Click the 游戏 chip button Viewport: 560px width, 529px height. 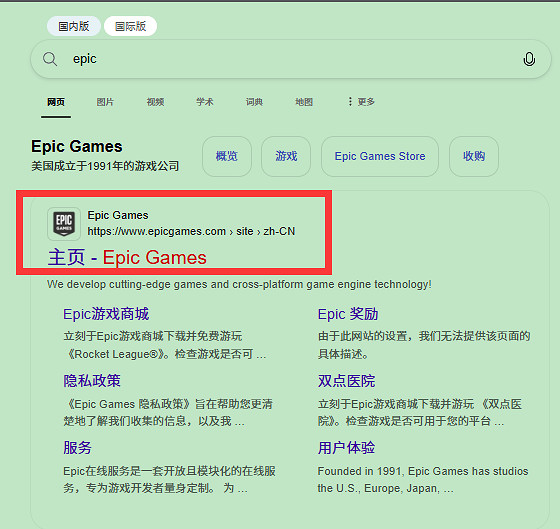(x=286, y=156)
